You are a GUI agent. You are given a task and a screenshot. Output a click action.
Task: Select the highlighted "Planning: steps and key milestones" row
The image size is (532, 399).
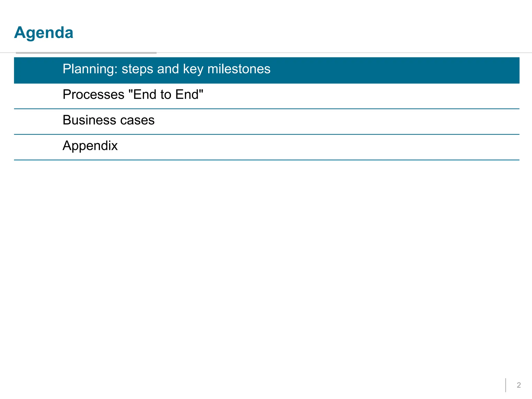(x=267, y=70)
